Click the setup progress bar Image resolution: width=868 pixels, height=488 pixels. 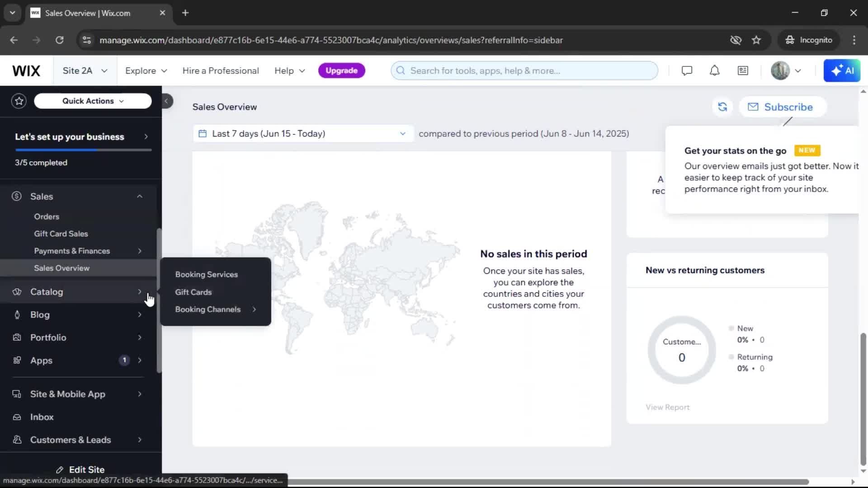tap(83, 150)
